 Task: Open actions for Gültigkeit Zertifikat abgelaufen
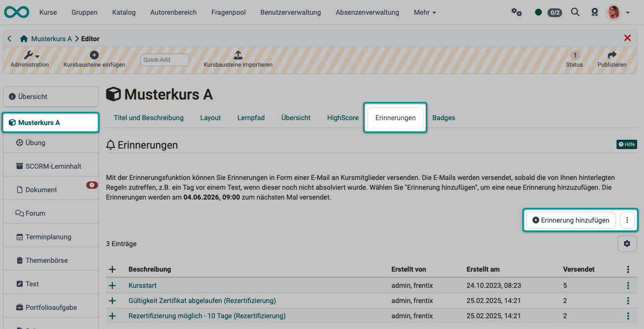[x=628, y=301]
